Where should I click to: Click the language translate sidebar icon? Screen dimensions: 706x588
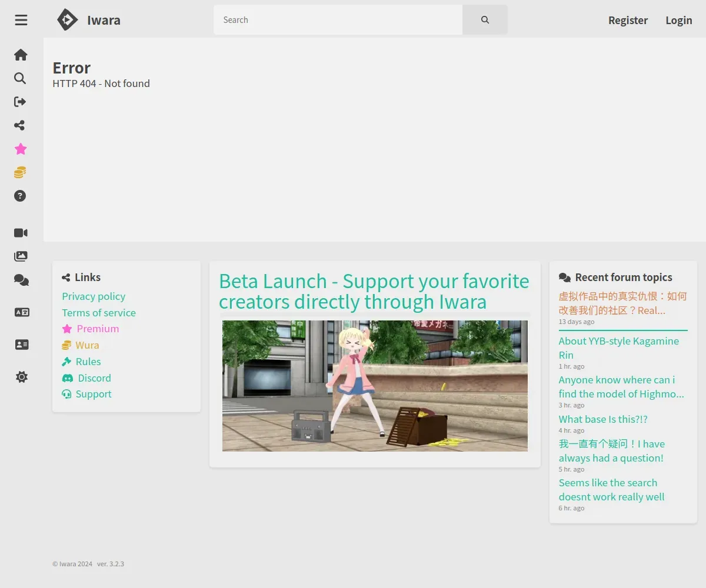tap(22, 312)
